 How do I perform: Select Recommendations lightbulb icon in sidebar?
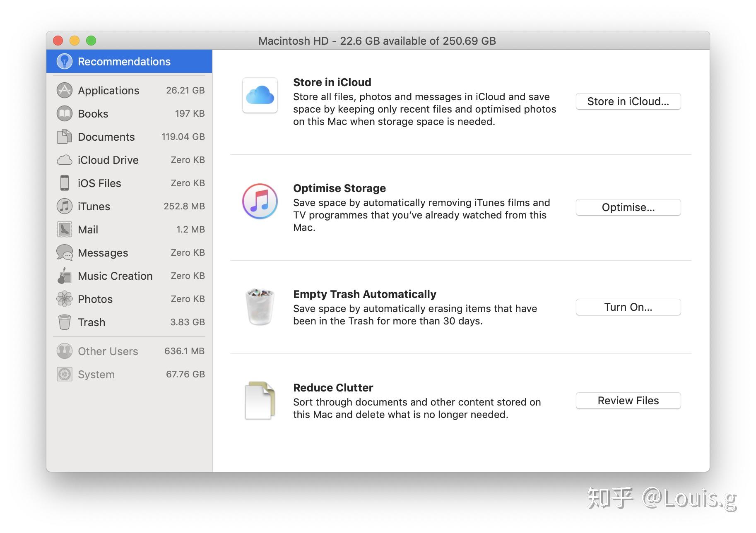tap(64, 61)
